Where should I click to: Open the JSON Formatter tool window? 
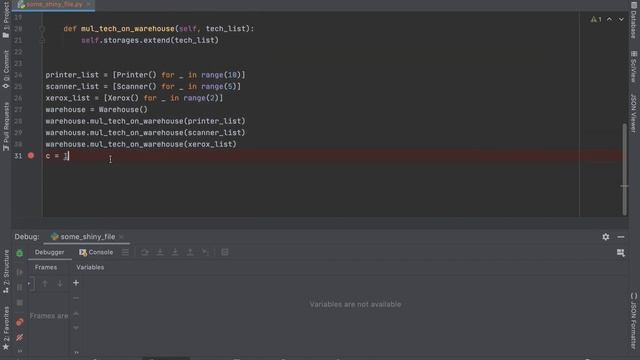pyautogui.click(x=634, y=321)
